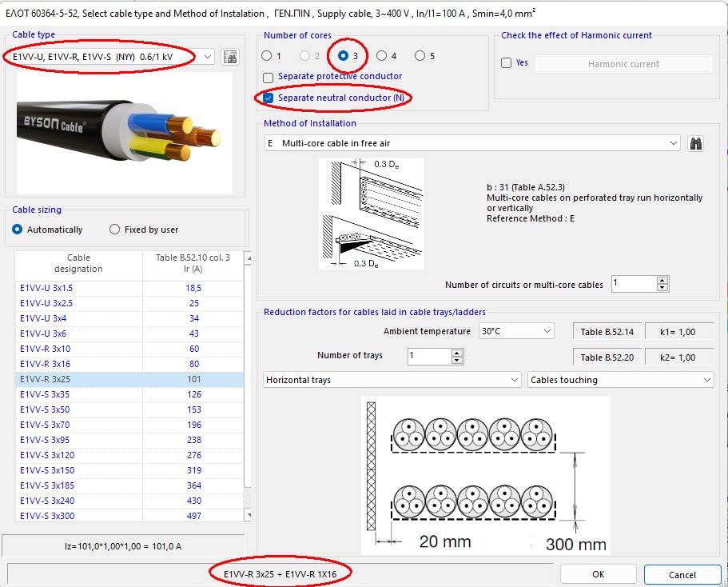Uncheck Separate neutral conductor (N)

point(267,98)
